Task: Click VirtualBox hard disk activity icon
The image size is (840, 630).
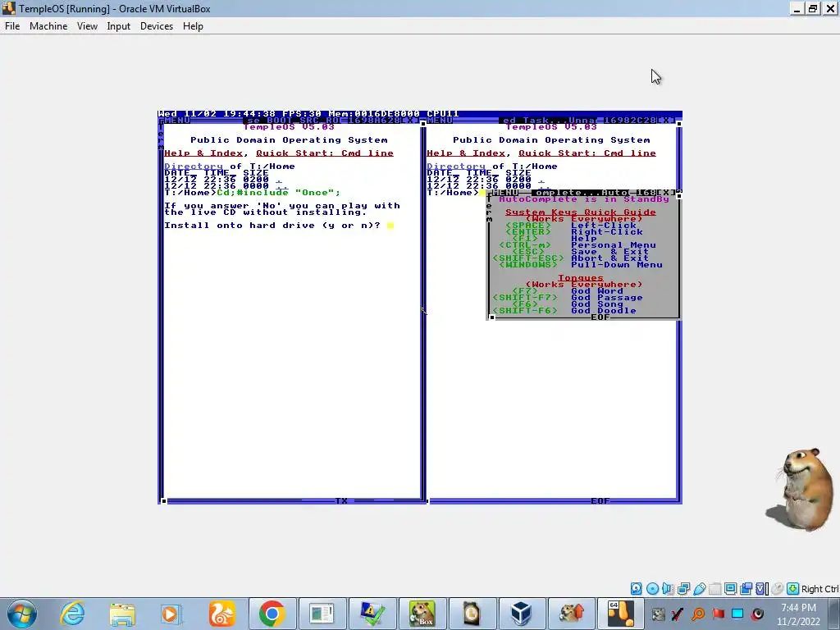Action: coord(636,589)
